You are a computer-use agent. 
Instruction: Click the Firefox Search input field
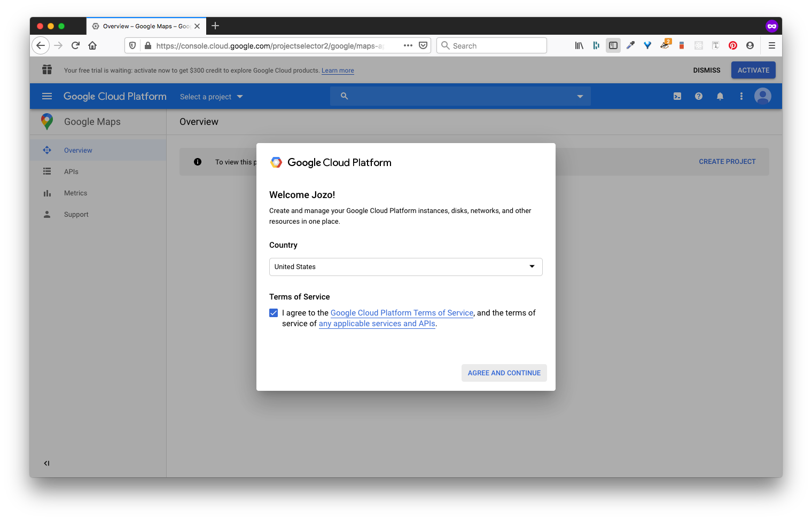click(x=497, y=46)
